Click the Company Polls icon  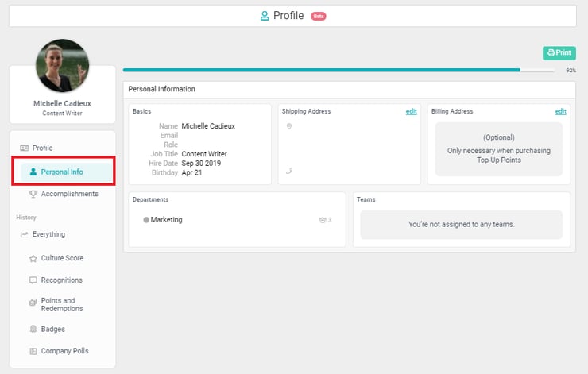coord(33,351)
